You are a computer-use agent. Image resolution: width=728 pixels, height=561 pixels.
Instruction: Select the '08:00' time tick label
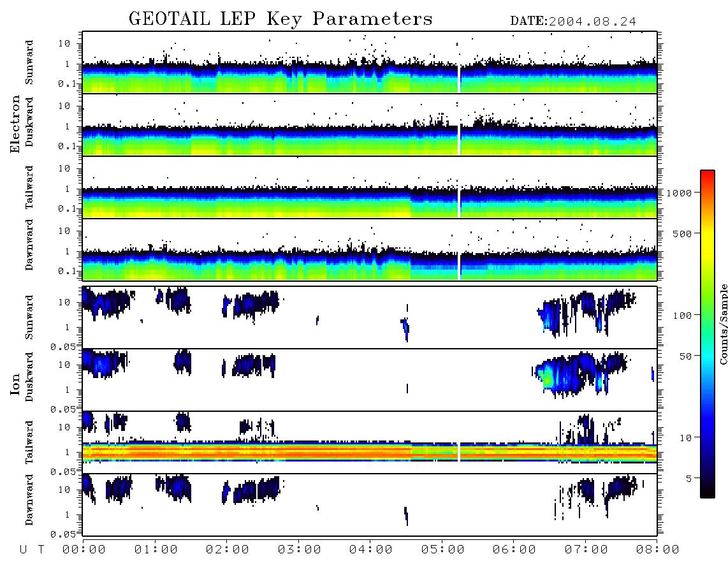658,550
